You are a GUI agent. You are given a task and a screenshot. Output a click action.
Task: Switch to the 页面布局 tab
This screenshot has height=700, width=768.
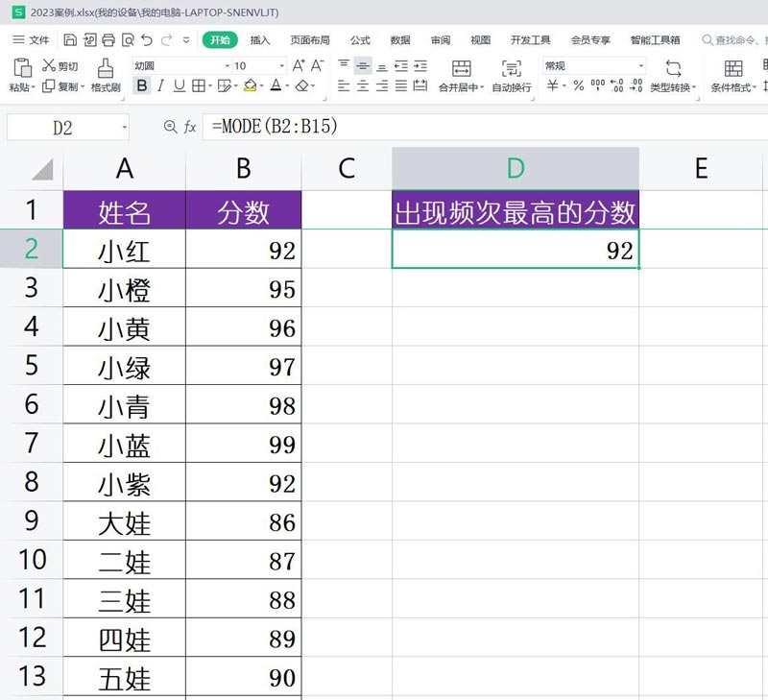point(309,39)
